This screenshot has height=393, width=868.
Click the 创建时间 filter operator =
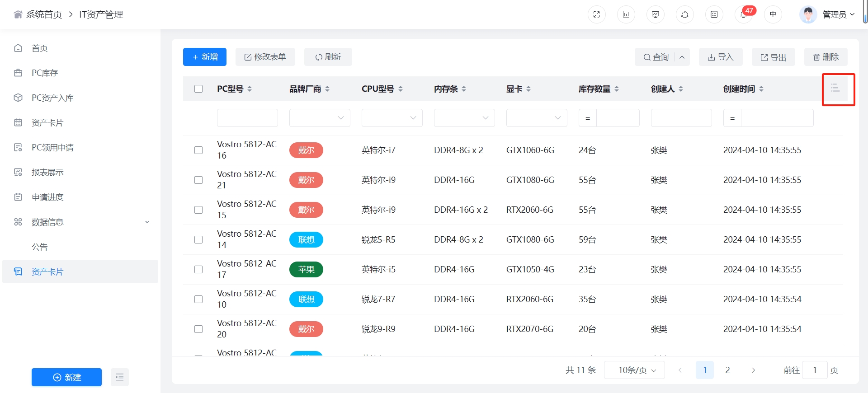[x=732, y=118]
